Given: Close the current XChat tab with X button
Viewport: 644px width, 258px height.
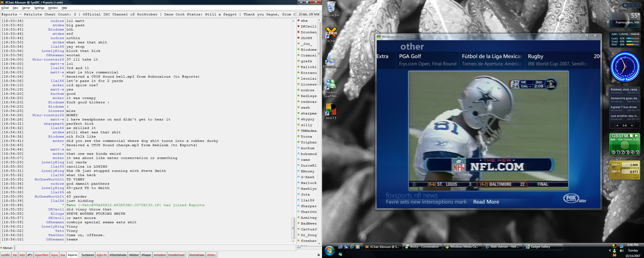Looking at the screenshot, I should pos(318,255).
